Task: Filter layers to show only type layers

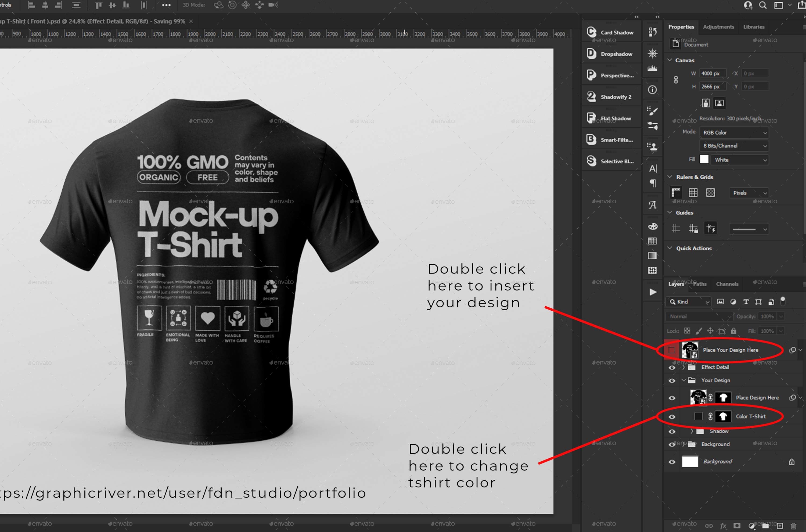Action: tap(746, 302)
